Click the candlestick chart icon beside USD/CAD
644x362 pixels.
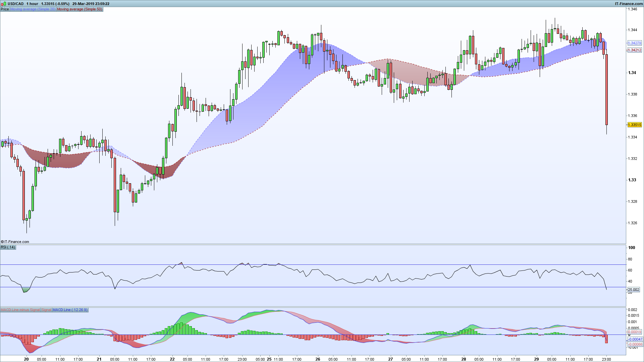click(x=3, y=4)
